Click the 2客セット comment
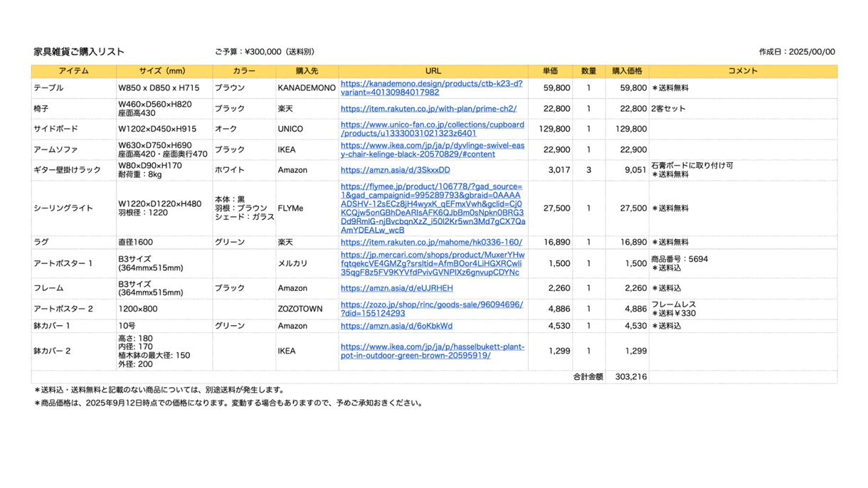 (669, 109)
